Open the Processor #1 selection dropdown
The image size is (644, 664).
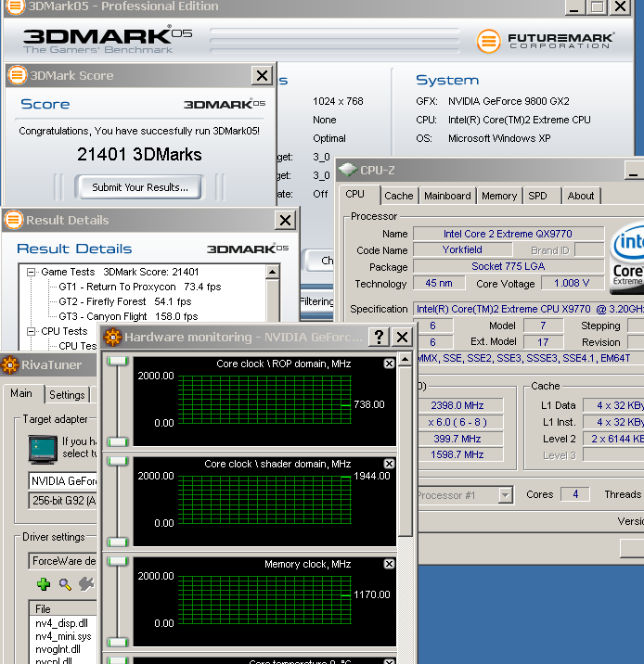(x=505, y=495)
